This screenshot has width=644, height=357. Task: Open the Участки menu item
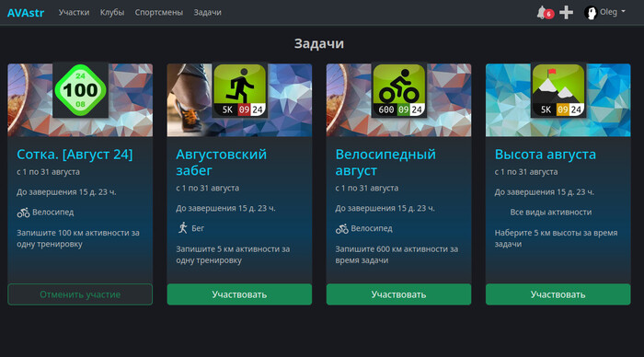(x=74, y=12)
